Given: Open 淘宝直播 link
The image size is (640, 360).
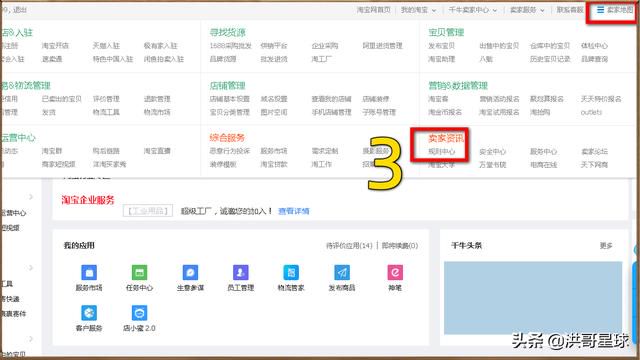Looking at the screenshot, I should pos(157,151).
